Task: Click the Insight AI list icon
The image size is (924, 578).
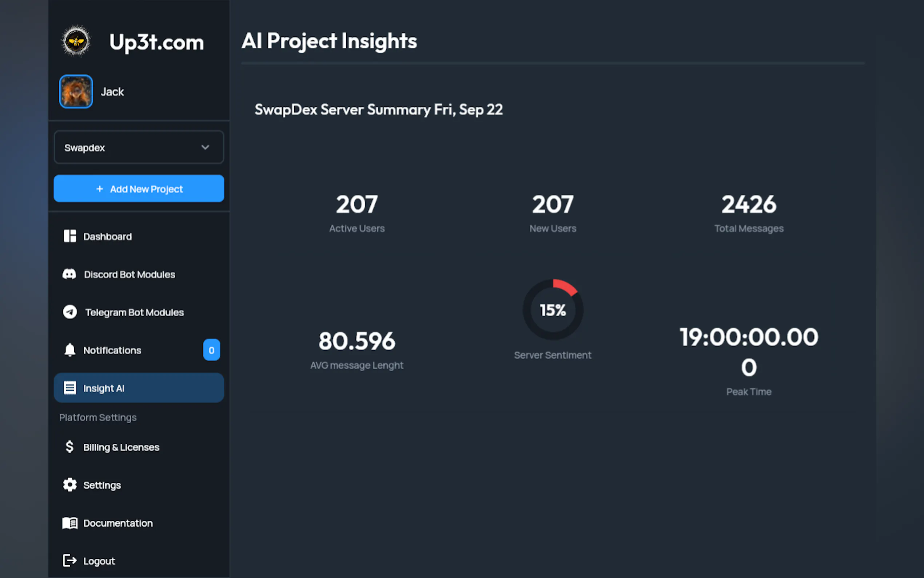Action: pos(69,388)
